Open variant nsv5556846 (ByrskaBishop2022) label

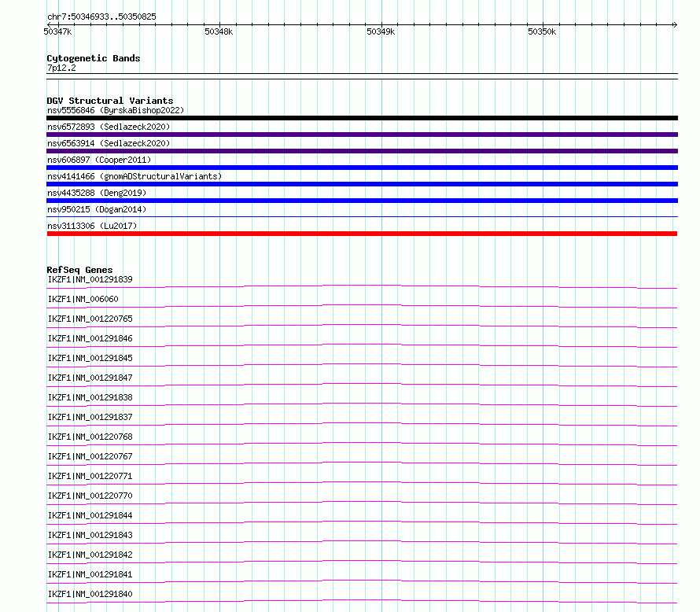tap(116, 110)
